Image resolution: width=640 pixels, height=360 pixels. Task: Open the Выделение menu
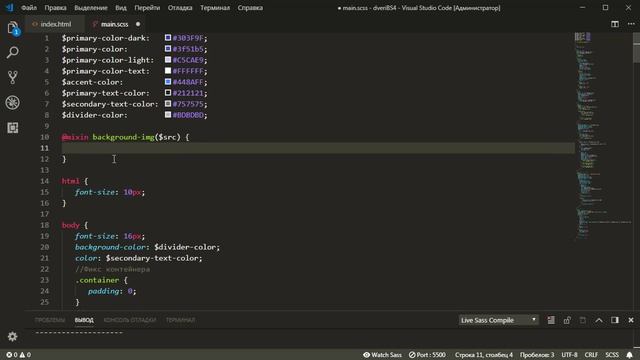[91, 8]
